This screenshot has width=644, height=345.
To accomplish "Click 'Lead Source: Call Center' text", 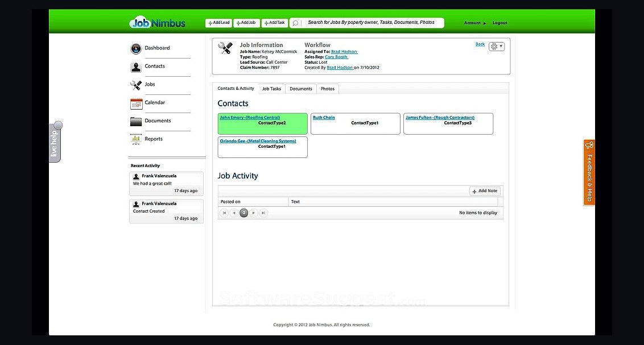I will tap(263, 63).
